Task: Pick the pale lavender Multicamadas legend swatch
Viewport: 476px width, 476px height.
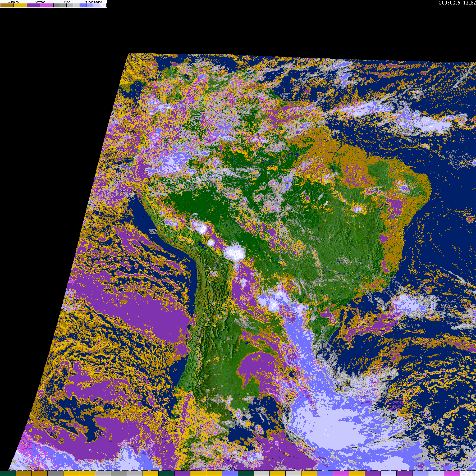Action: point(96,6)
